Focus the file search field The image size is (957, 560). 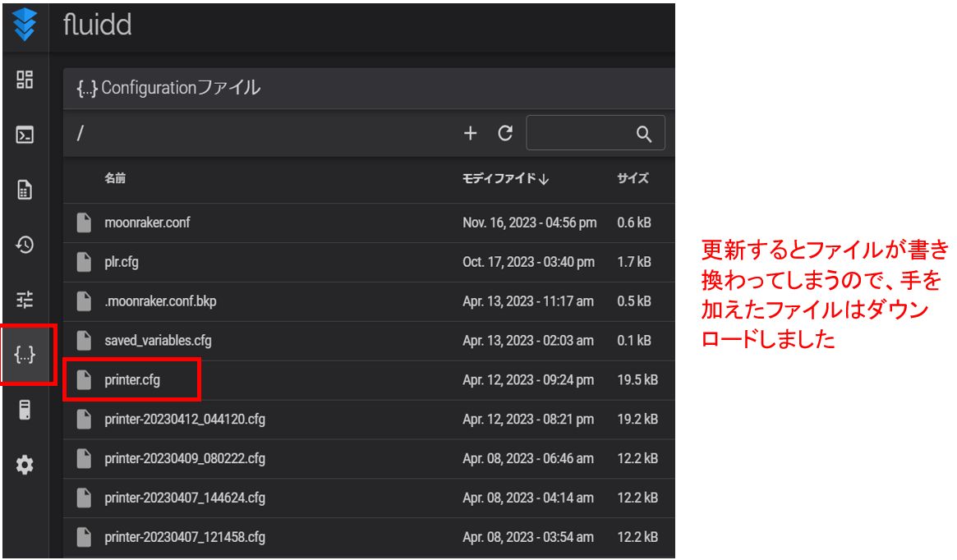[595, 132]
